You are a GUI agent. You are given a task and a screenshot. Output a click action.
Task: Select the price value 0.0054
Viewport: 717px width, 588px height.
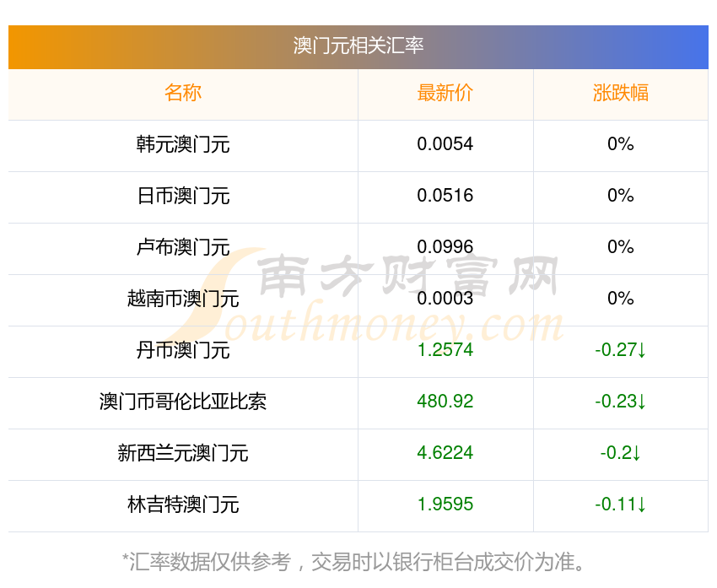pos(445,144)
